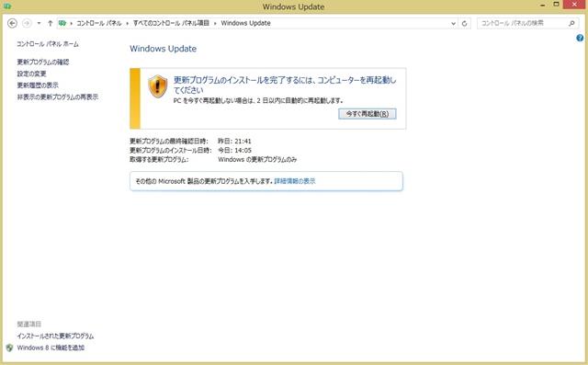Open the recent locations dropdown arrow
This screenshot has height=365, width=588.
(39, 23)
